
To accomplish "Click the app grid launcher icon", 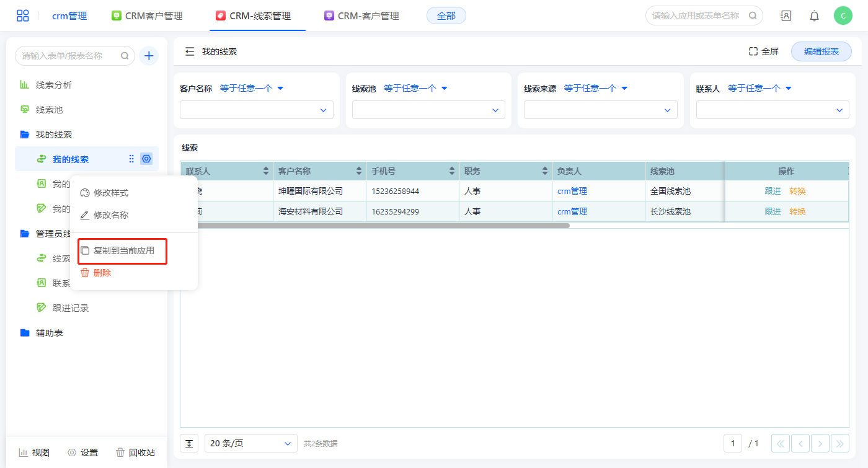I will pyautogui.click(x=23, y=16).
